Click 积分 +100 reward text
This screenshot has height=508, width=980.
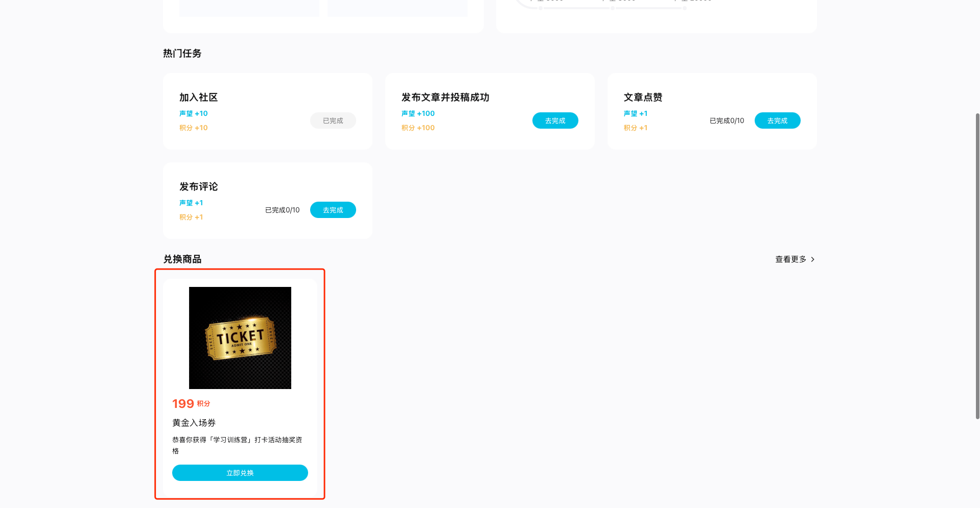[418, 128]
